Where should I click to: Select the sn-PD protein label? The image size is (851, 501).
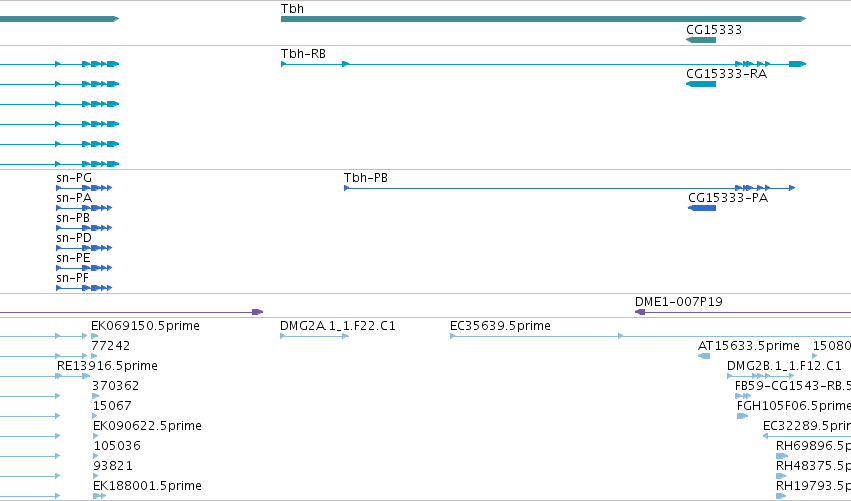(74, 238)
